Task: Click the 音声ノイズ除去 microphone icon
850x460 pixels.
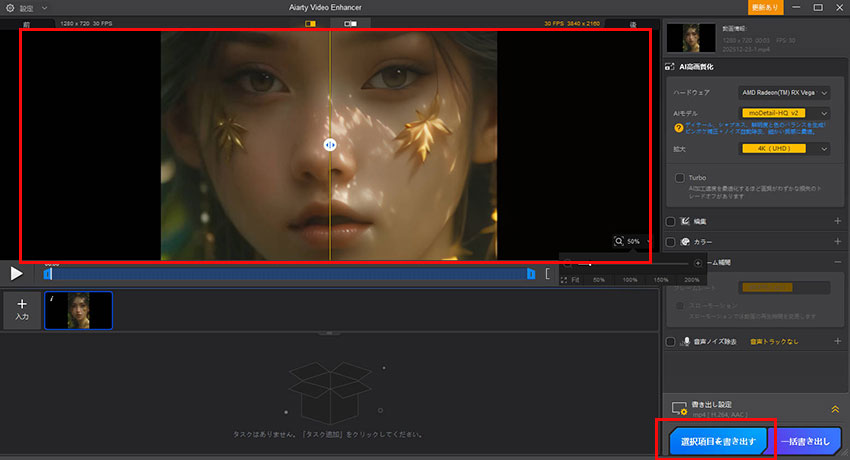Action: 686,341
